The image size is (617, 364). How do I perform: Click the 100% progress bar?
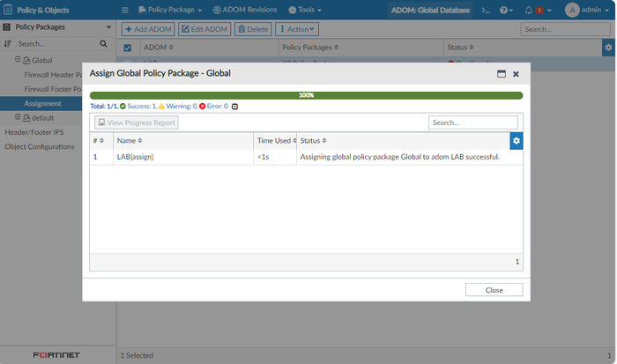pos(306,95)
